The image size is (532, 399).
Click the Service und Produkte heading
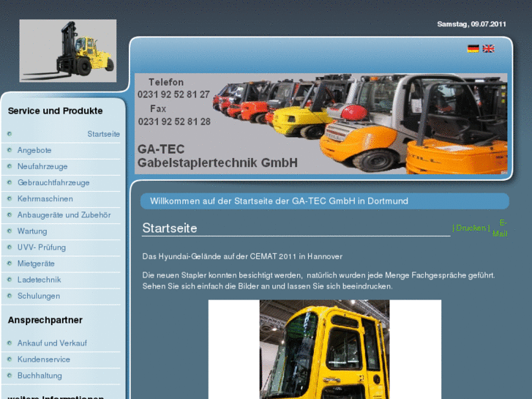[56, 111]
